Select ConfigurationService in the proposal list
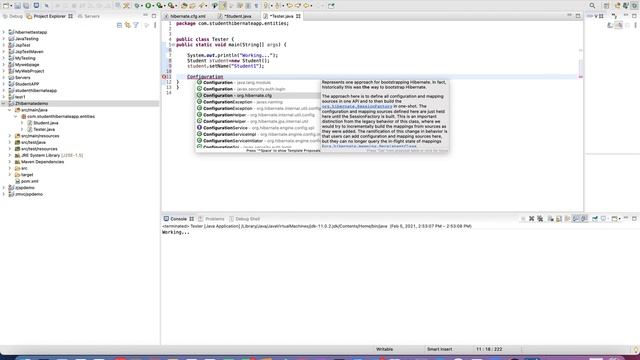Viewport: 640px width, 360px height. point(258,128)
